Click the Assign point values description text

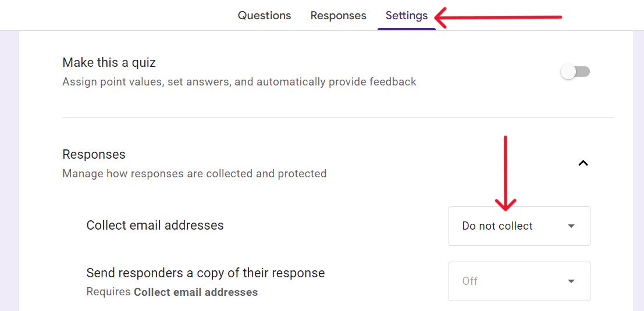click(239, 82)
